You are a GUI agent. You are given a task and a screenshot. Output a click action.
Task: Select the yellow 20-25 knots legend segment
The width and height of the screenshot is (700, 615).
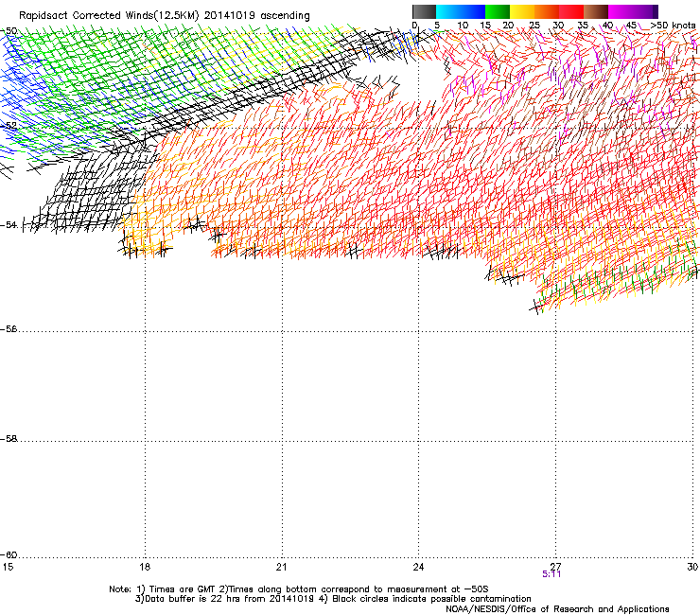pyautogui.click(x=522, y=11)
